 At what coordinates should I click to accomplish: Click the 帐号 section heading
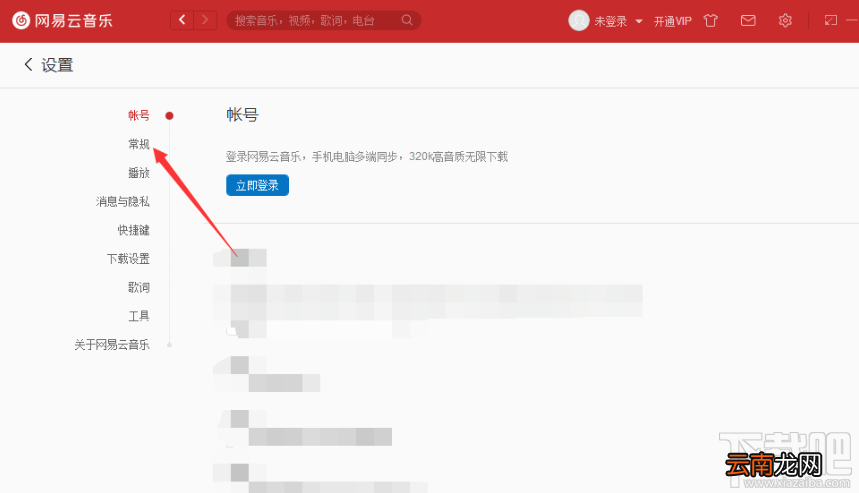tap(242, 114)
